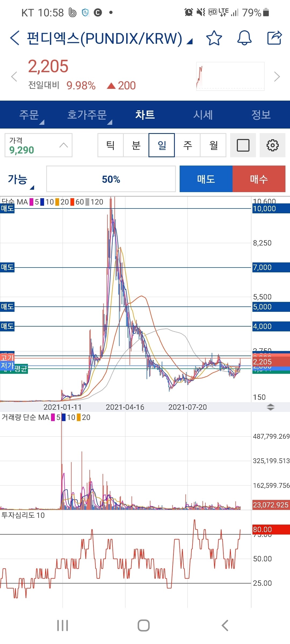Share the chart using the share icon
The image size is (290, 644).
274,38
